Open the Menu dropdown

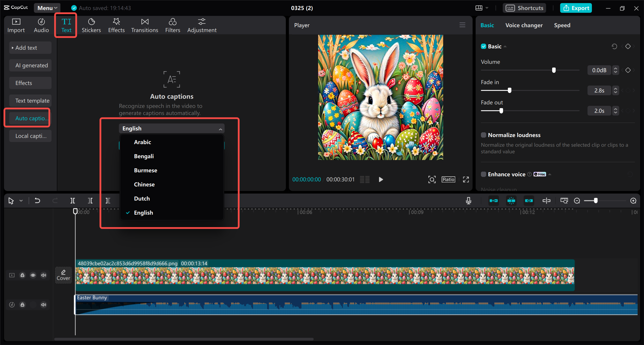(47, 8)
